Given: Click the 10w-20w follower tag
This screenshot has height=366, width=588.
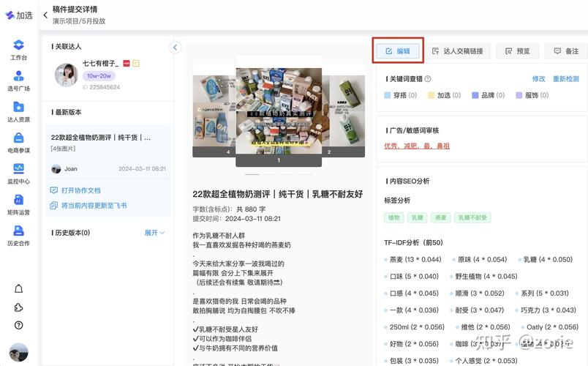Looking at the screenshot, I should 99,76.
